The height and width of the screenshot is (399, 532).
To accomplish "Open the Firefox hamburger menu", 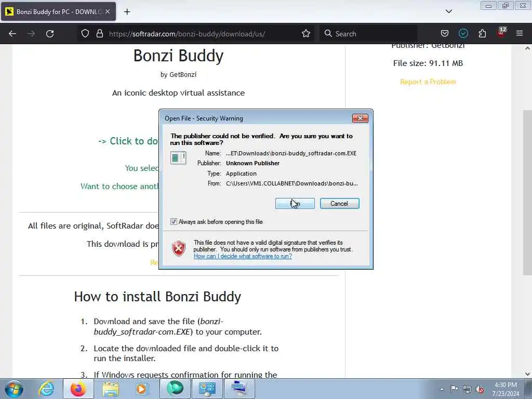I will point(520,33).
